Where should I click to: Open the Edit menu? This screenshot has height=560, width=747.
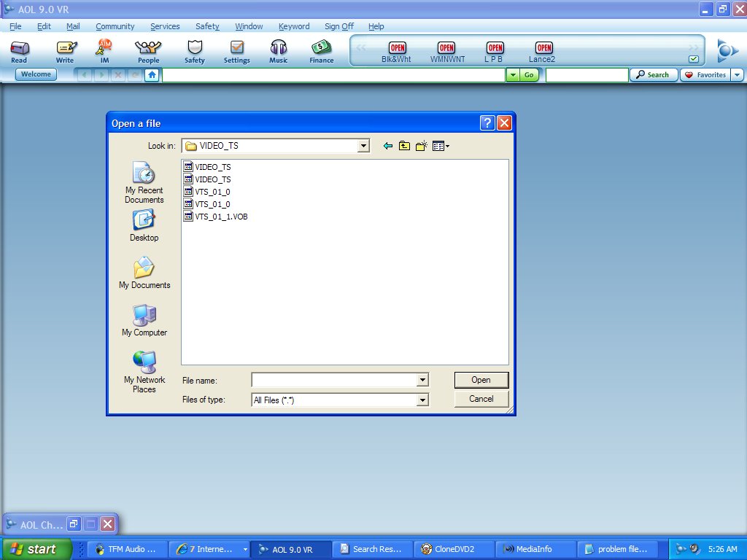click(x=44, y=26)
